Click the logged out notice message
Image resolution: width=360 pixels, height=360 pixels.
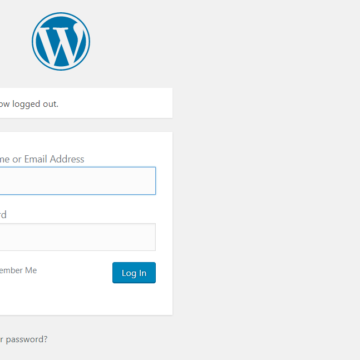[29, 104]
